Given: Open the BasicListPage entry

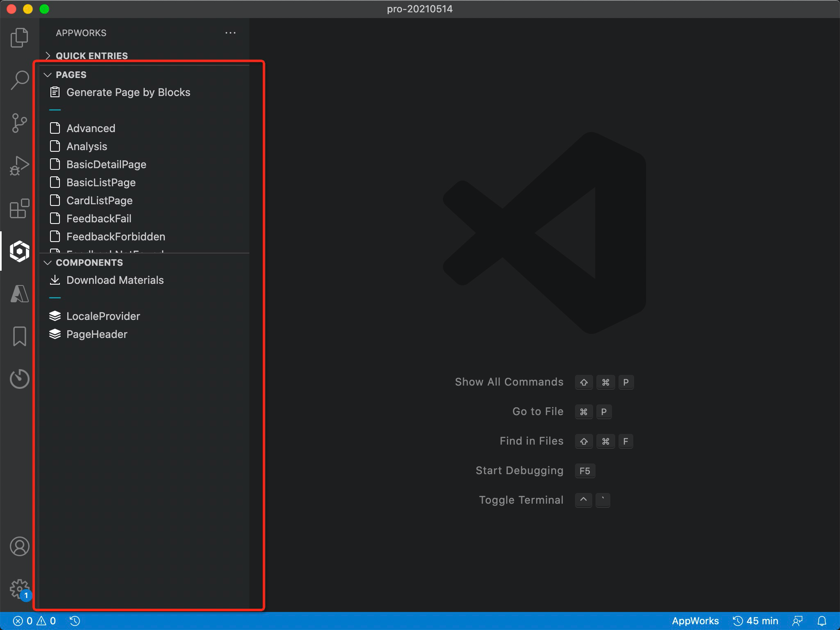Looking at the screenshot, I should [144, 183].
